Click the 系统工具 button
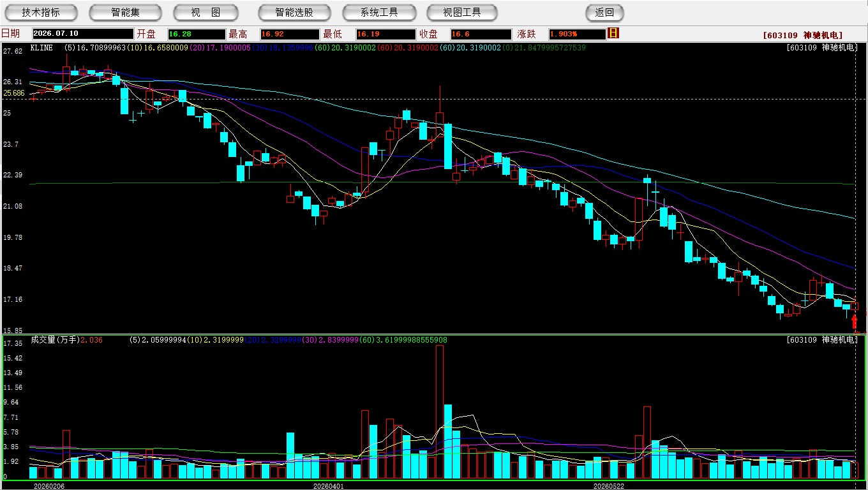 tap(379, 12)
